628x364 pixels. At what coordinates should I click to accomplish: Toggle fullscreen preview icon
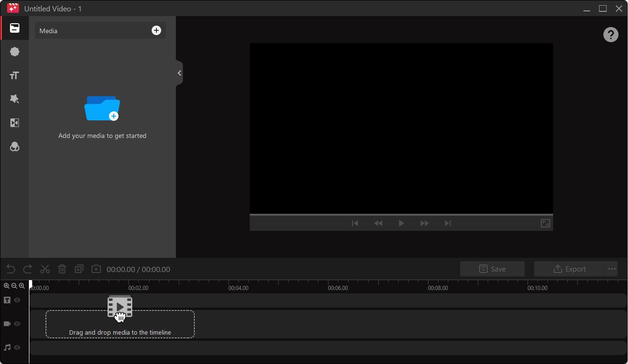pos(546,223)
